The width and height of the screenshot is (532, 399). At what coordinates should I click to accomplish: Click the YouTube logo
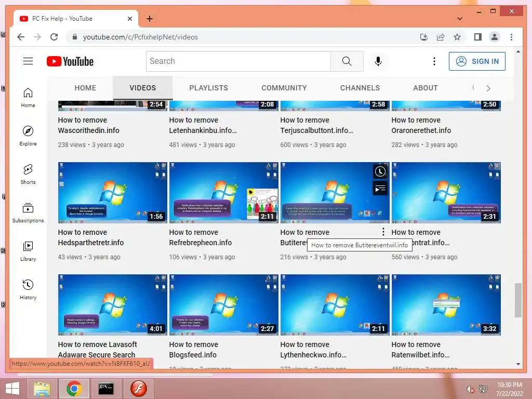(70, 61)
